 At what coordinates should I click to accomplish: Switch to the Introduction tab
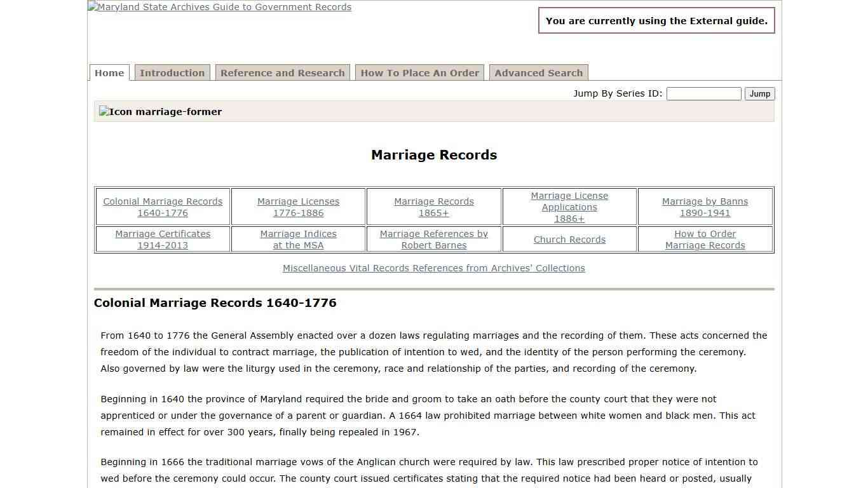pyautogui.click(x=172, y=72)
